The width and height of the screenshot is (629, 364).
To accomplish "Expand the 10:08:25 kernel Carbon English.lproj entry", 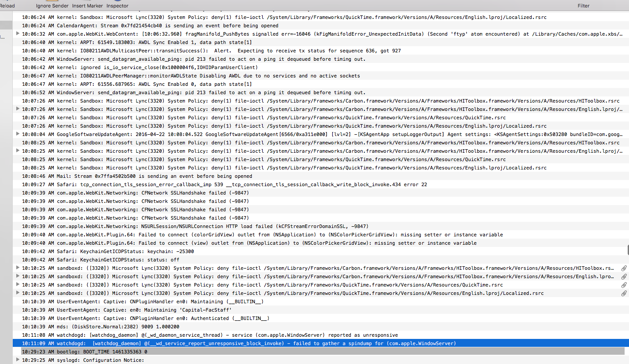I will [x=18, y=151].
